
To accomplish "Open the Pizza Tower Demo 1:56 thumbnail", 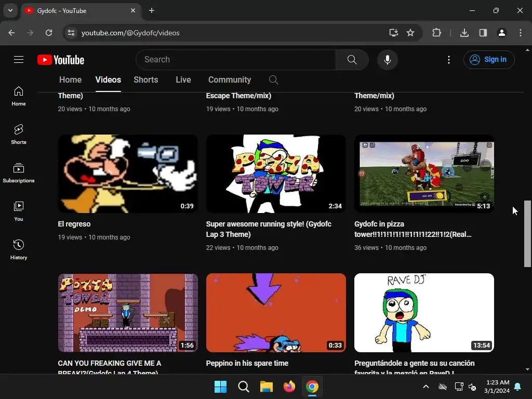I will point(128,313).
